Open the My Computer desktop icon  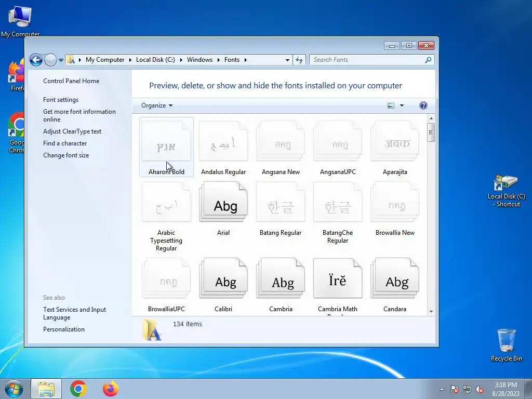(20, 20)
